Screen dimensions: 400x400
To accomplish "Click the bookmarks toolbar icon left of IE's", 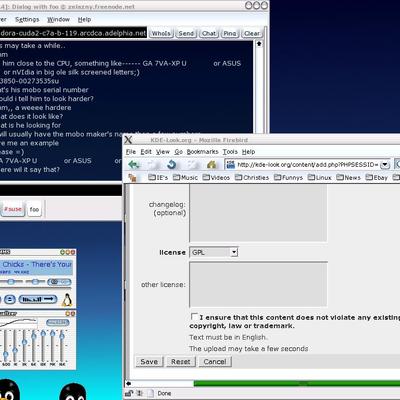I will pyautogui.click(x=132, y=178).
